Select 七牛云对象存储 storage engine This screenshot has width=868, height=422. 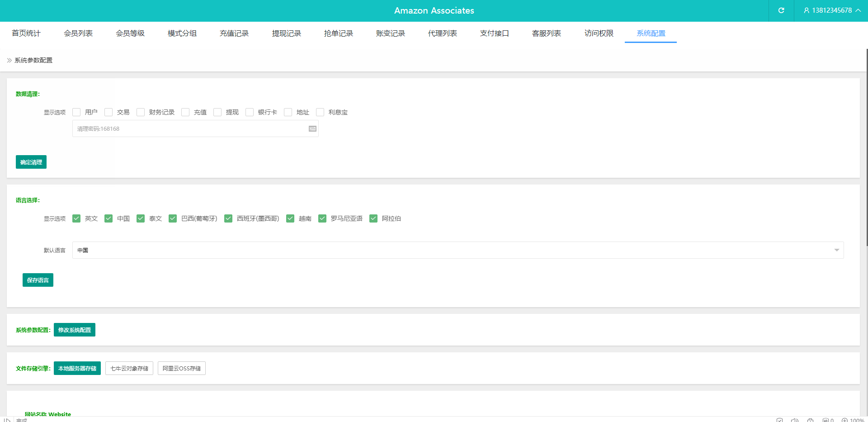(x=129, y=368)
